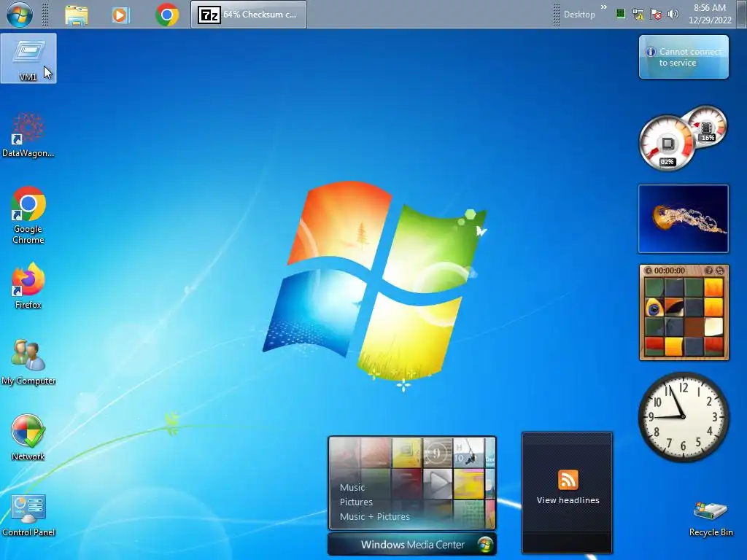This screenshot has height=560, width=747.
Task: Open the network status tray icon
Action: pos(638,15)
